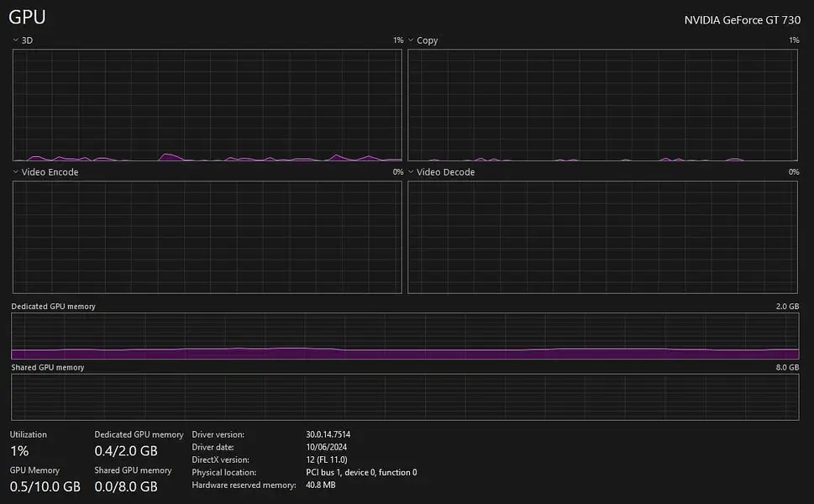Select the 1% Utilization value
The width and height of the screenshot is (814, 504).
19,451
